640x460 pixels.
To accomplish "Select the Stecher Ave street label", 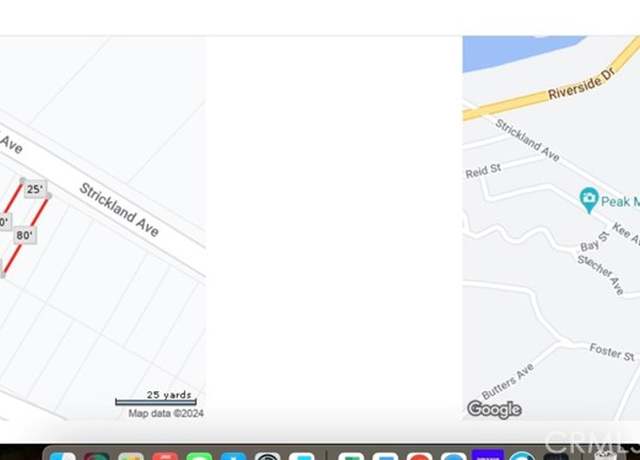I will point(600,274).
